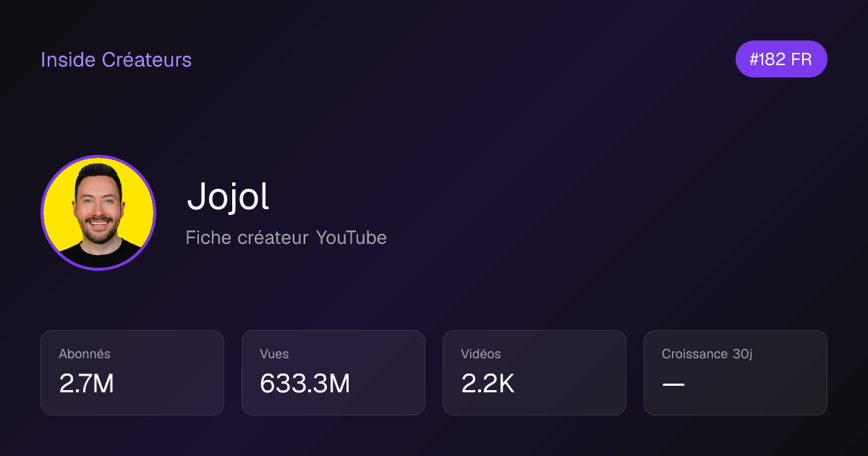This screenshot has height=456, width=868.
Task: Select the Jojol creator name heading
Action: (x=228, y=196)
